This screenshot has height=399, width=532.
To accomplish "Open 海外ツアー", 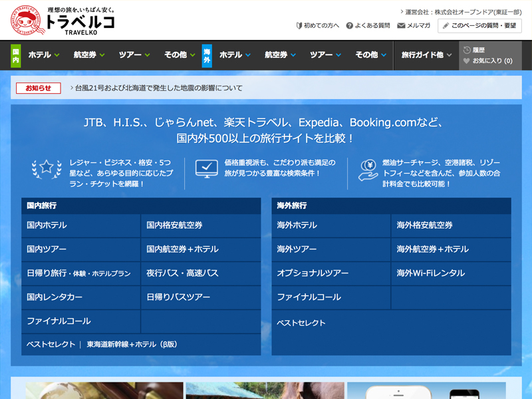I will coord(331,249).
